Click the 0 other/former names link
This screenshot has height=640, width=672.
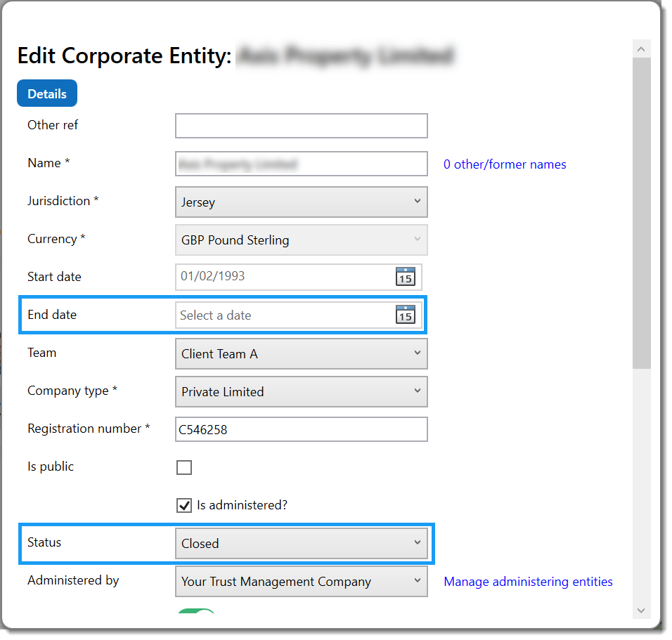505,164
